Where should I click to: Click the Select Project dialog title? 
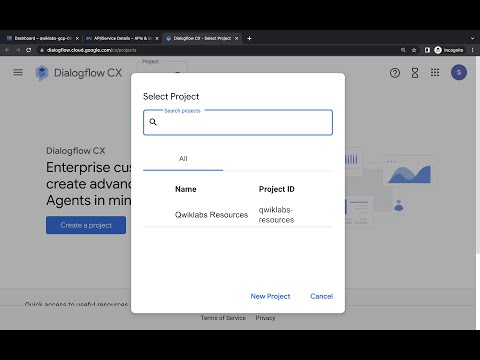point(171,97)
